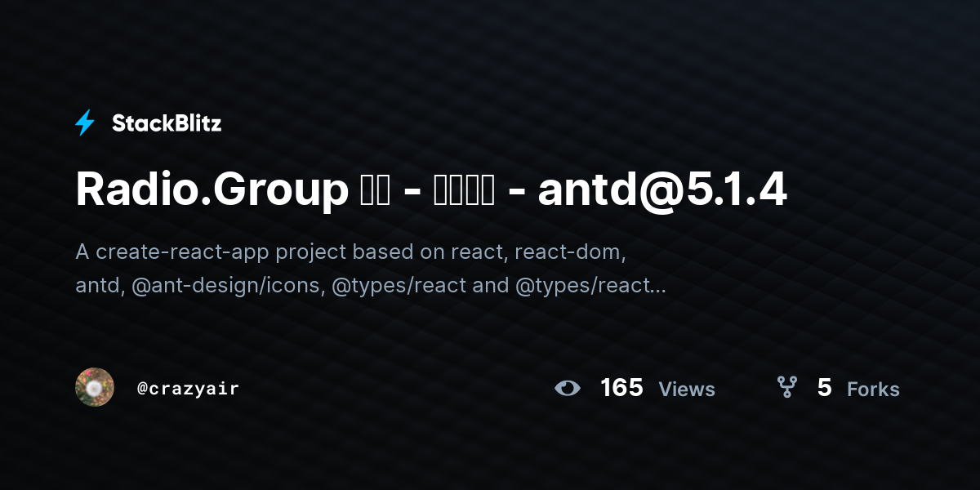Click the first unrendered glyph pair in title

point(375,191)
